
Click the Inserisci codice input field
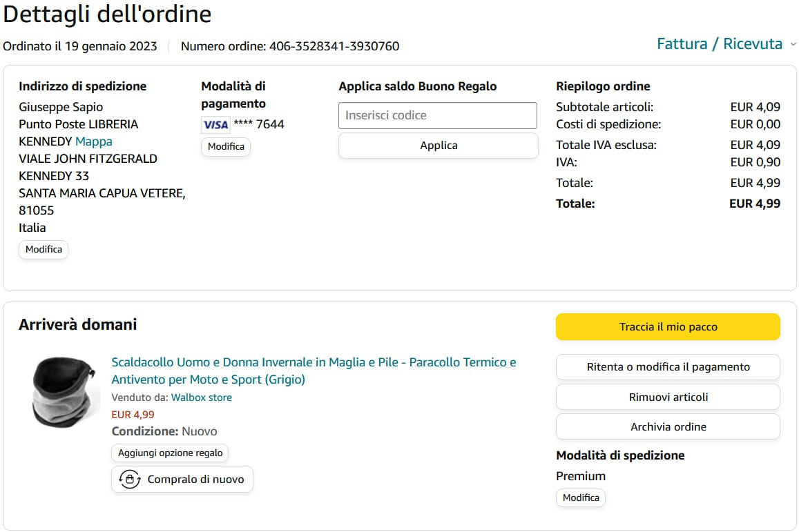click(437, 115)
